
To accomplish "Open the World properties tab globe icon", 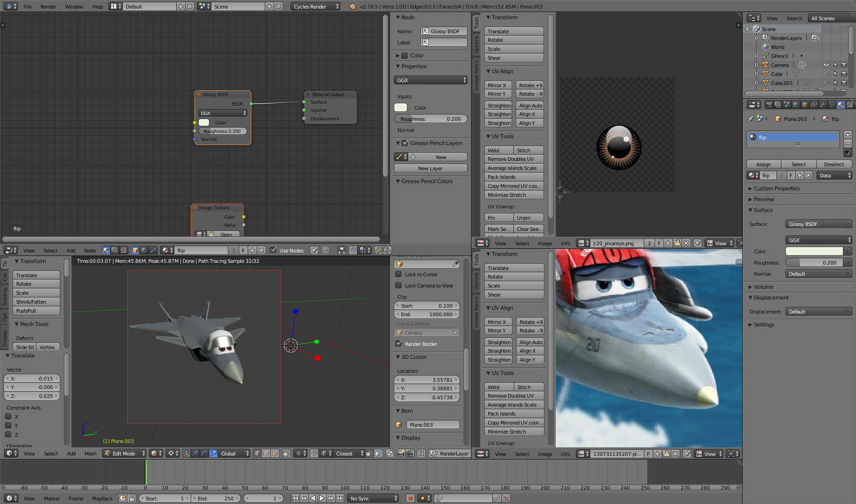I will [x=796, y=105].
